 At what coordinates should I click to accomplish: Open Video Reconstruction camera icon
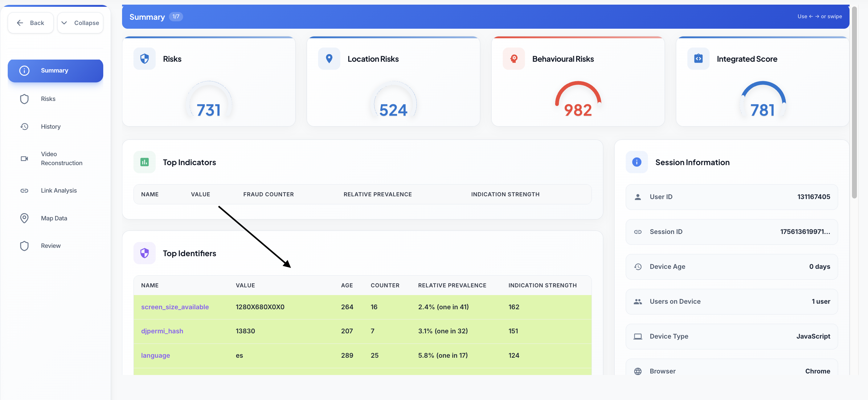pos(24,159)
